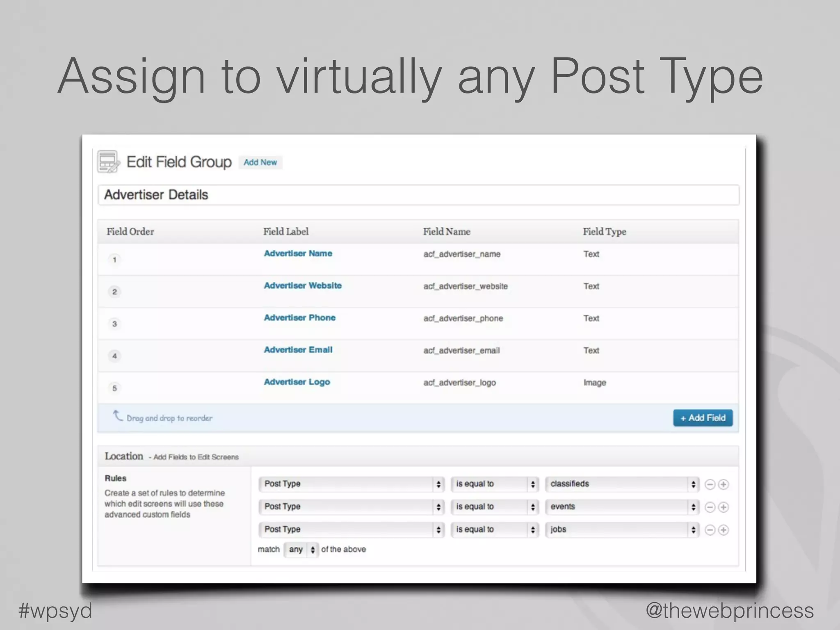Open Post Type dropdown in jobs rule
840x630 pixels.
point(352,530)
